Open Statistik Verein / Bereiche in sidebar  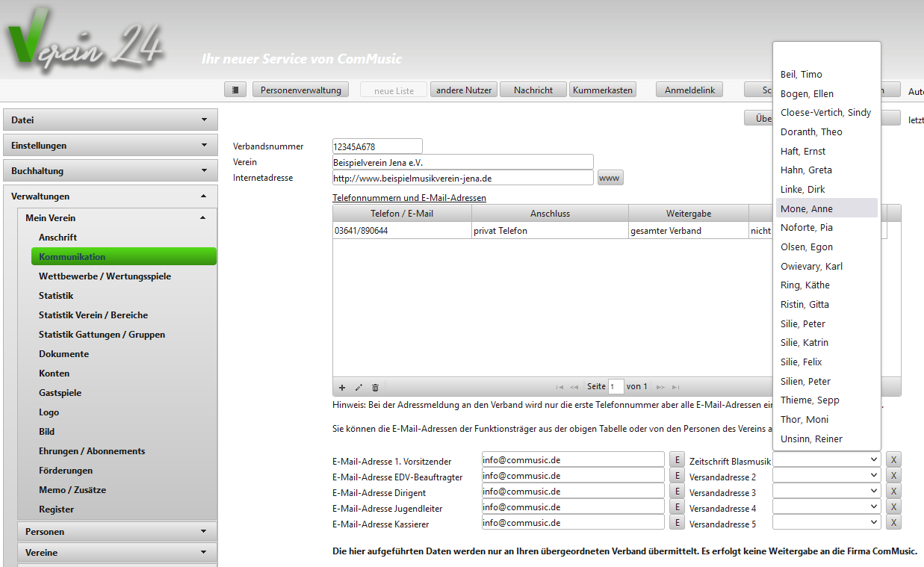pos(93,315)
